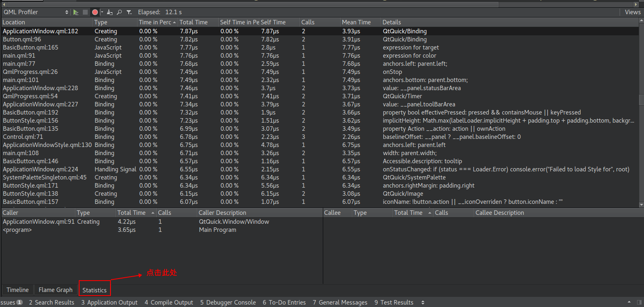Viewport: 644px width, 307px height.
Task: Sort the main table by the Type column header
Action: coord(115,22)
